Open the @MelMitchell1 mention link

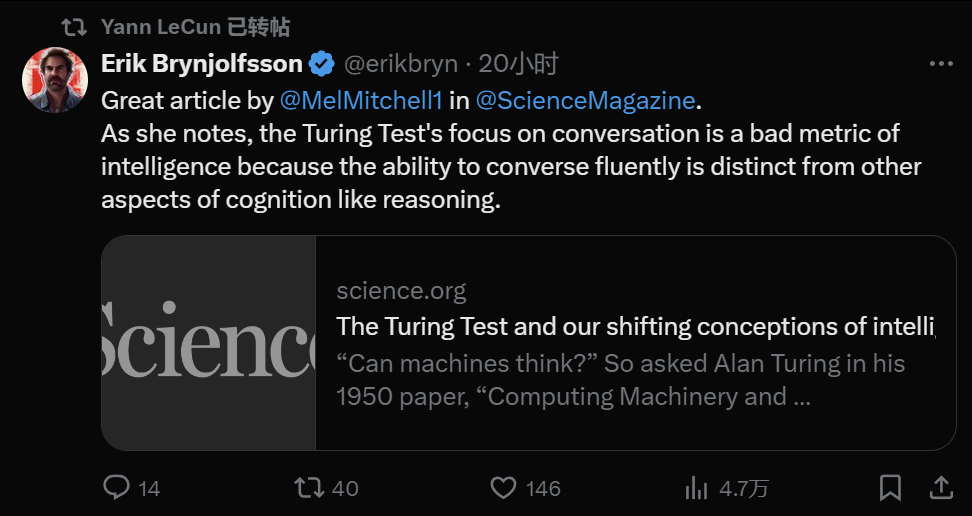tap(361, 100)
